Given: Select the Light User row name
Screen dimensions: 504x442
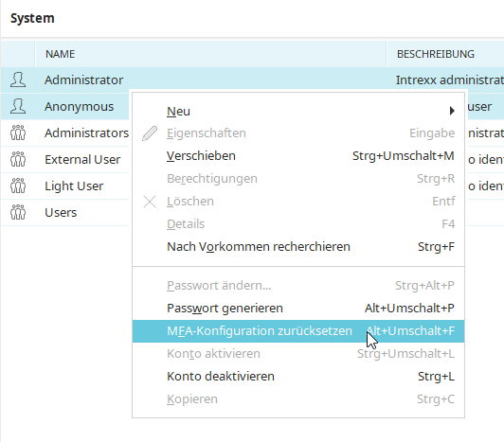Looking at the screenshot, I should click(74, 186).
